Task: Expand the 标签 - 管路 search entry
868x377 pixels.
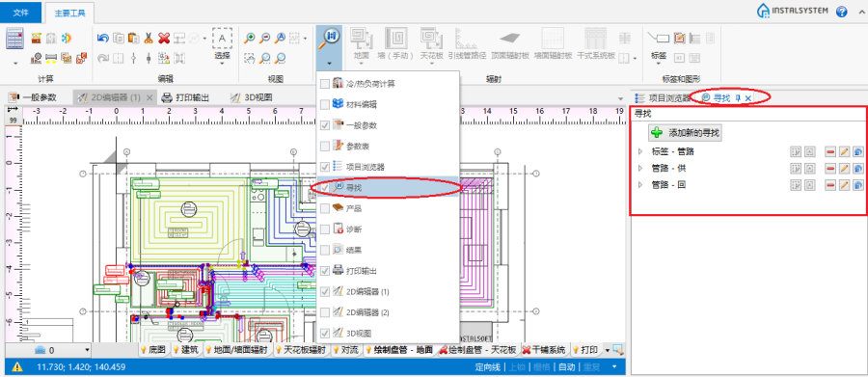Action: point(640,151)
